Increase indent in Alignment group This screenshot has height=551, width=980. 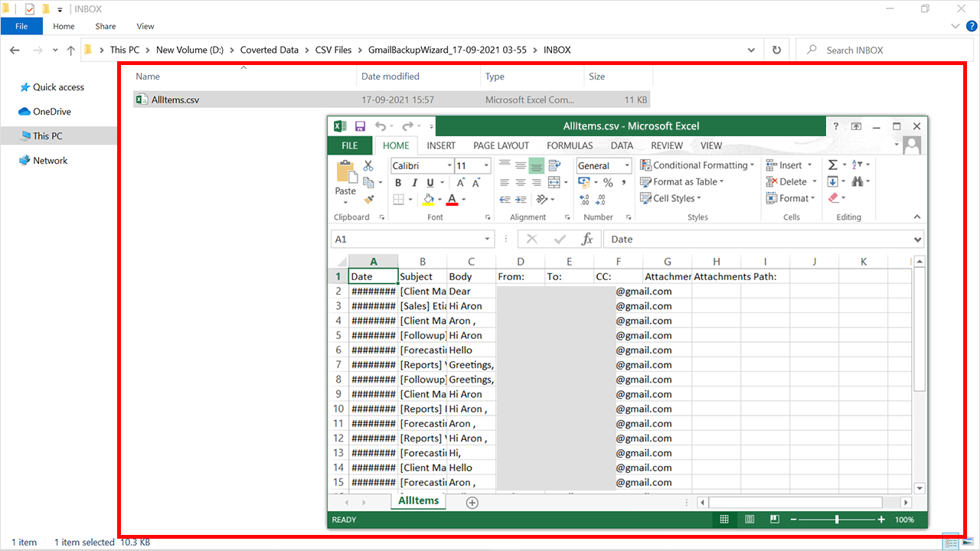pyautogui.click(x=521, y=199)
